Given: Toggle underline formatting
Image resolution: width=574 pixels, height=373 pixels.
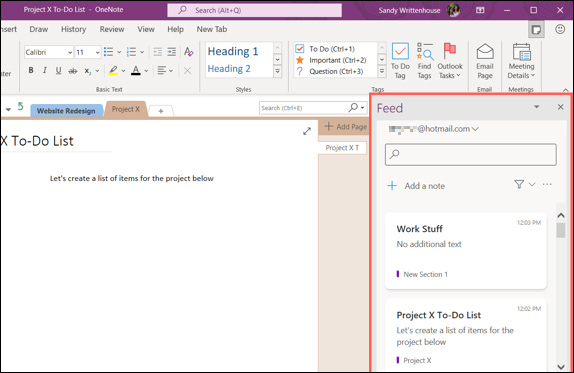Looking at the screenshot, I should click(58, 70).
